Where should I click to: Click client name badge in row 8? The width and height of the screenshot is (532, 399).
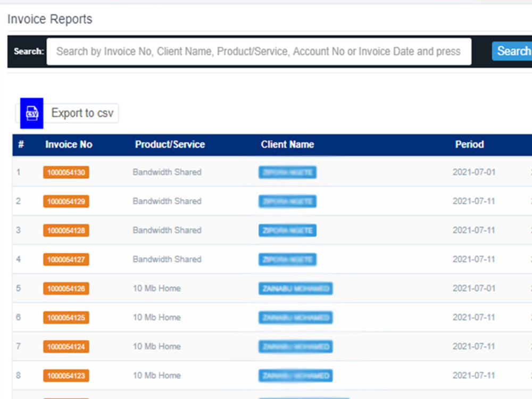[295, 376]
